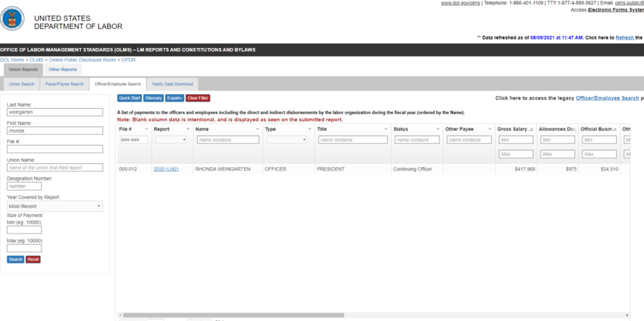Open the Official Business column menu icon
This screenshot has width=644, height=321.
pos(615,129)
